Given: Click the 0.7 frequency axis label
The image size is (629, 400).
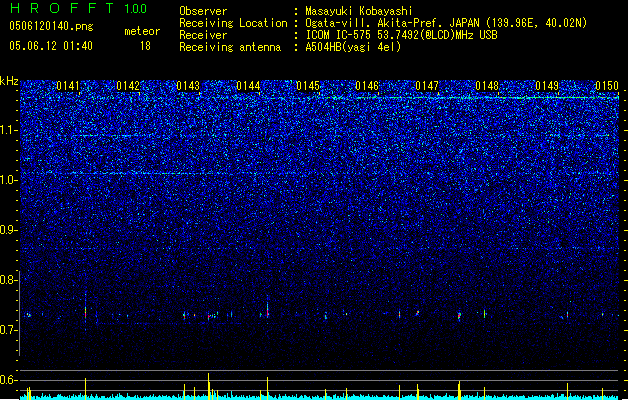Looking at the screenshot, I should point(8,330).
